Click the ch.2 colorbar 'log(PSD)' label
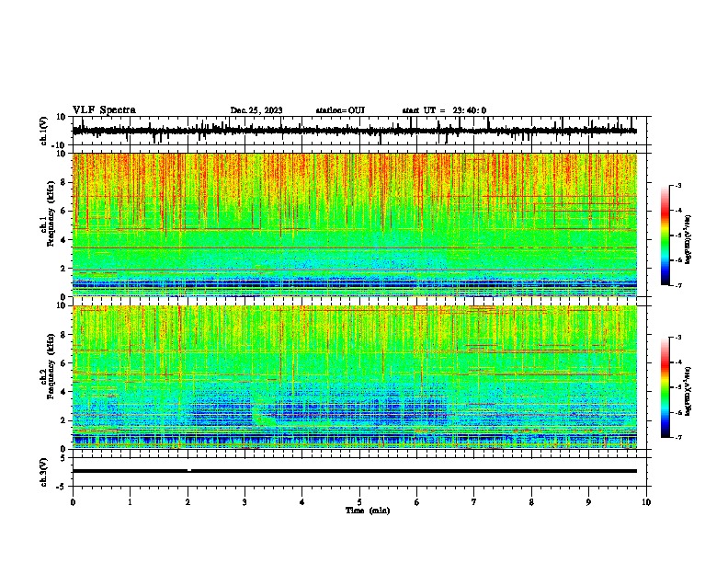Screen dimensions: 728x563 tap(688, 391)
